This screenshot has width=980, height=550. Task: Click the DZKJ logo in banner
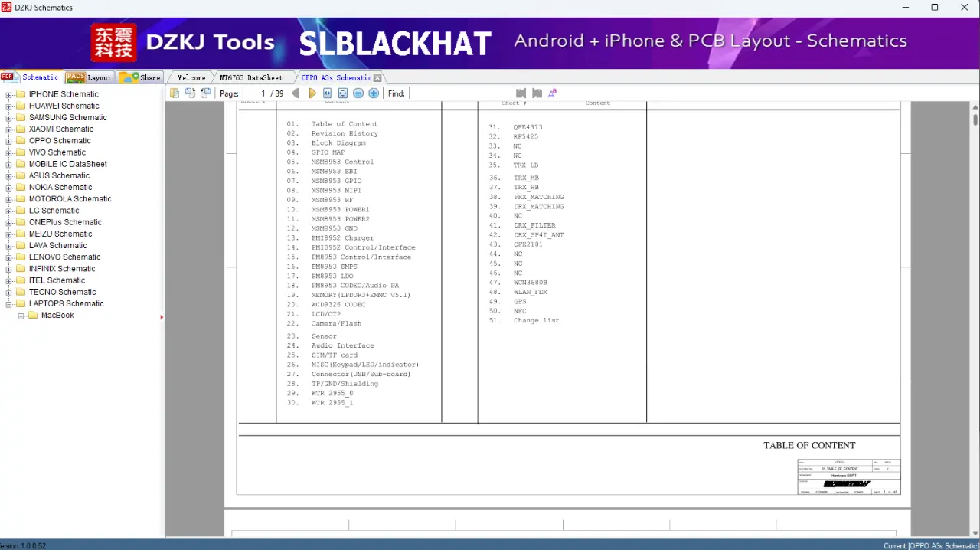click(114, 42)
